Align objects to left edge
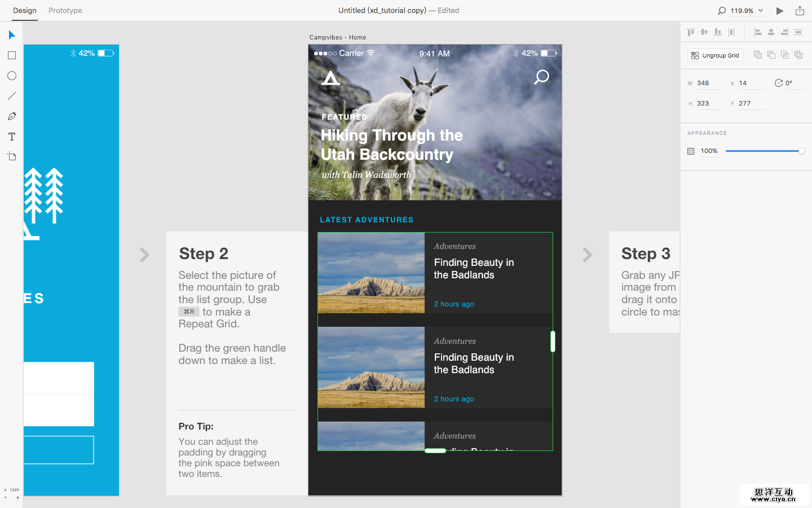 tap(758, 32)
